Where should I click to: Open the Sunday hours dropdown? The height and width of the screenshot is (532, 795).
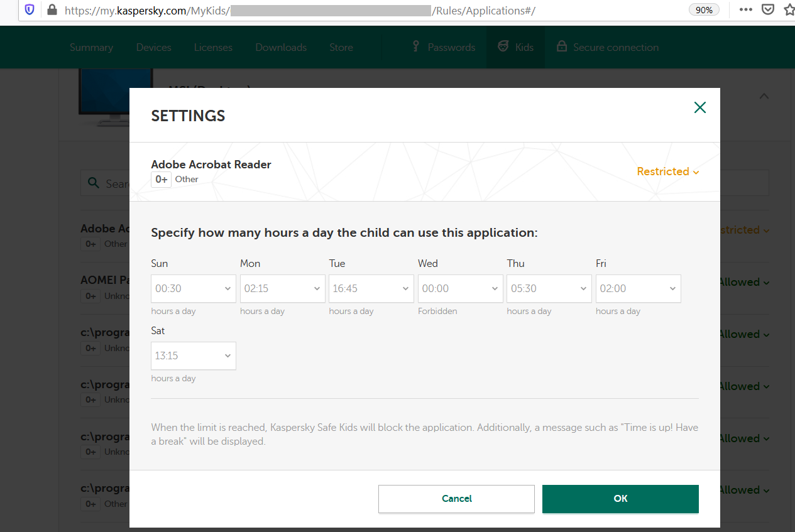click(194, 288)
